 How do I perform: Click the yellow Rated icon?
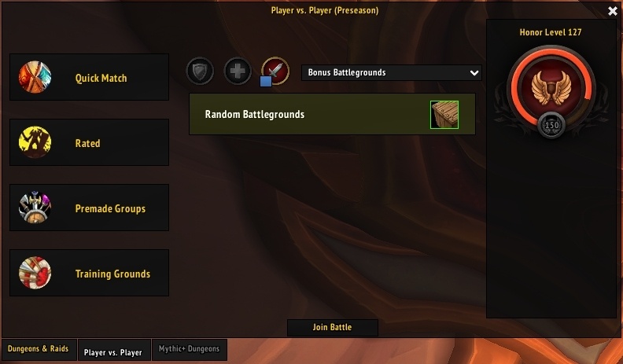[35, 142]
